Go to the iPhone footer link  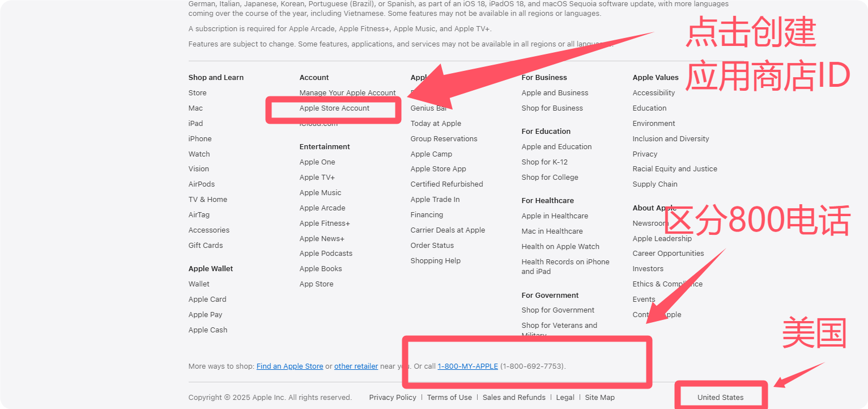[200, 139]
